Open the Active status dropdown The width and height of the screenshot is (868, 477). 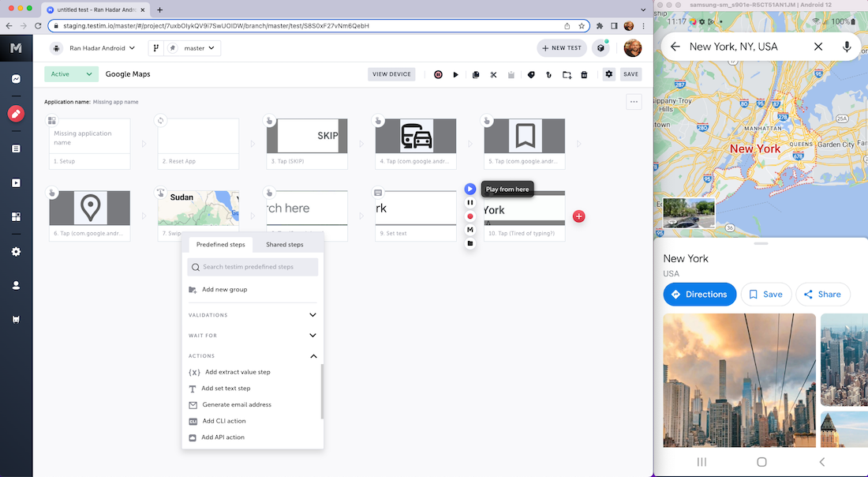[x=71, y=74]
